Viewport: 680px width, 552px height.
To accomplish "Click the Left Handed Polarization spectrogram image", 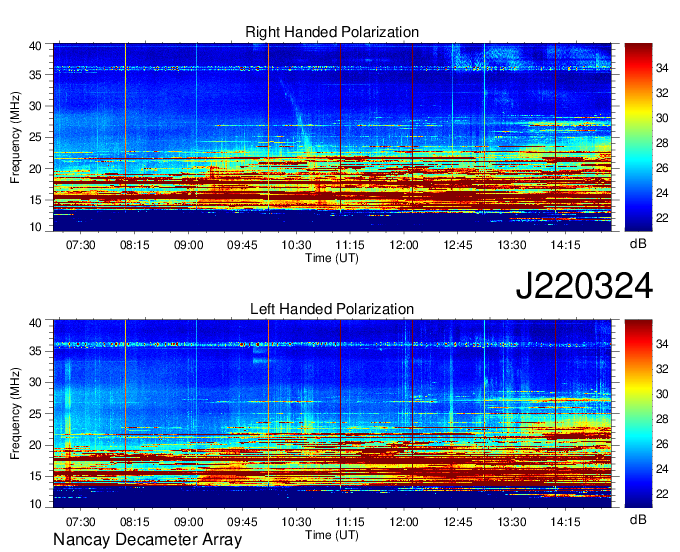I will (332, 414).
